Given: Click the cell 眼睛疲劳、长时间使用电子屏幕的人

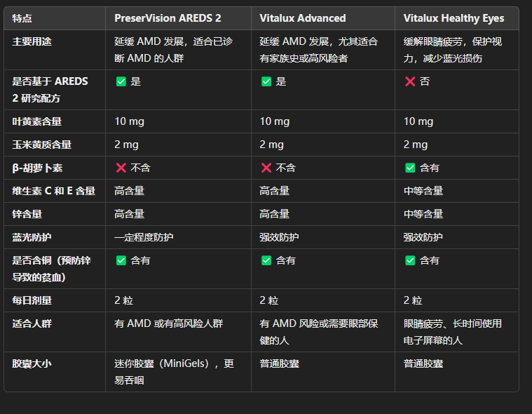Looking at the screenshot, I should click(453, 332).
